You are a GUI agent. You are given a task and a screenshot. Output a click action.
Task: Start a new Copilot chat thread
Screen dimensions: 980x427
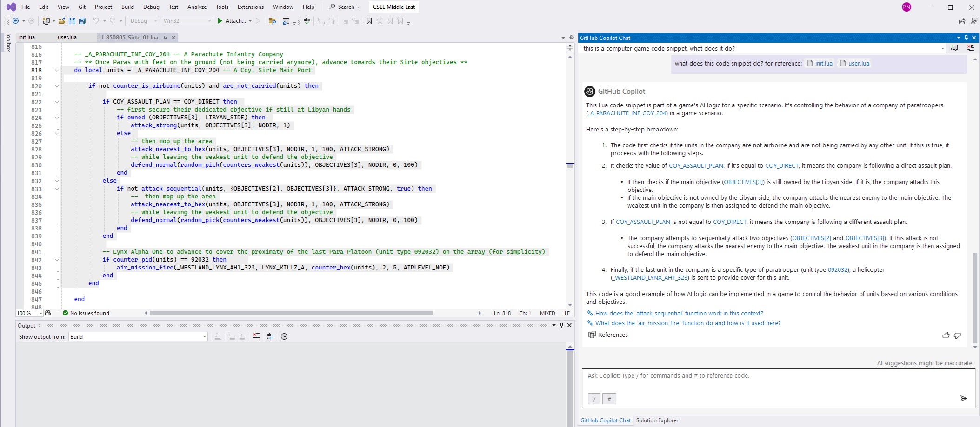pos(954,48)
